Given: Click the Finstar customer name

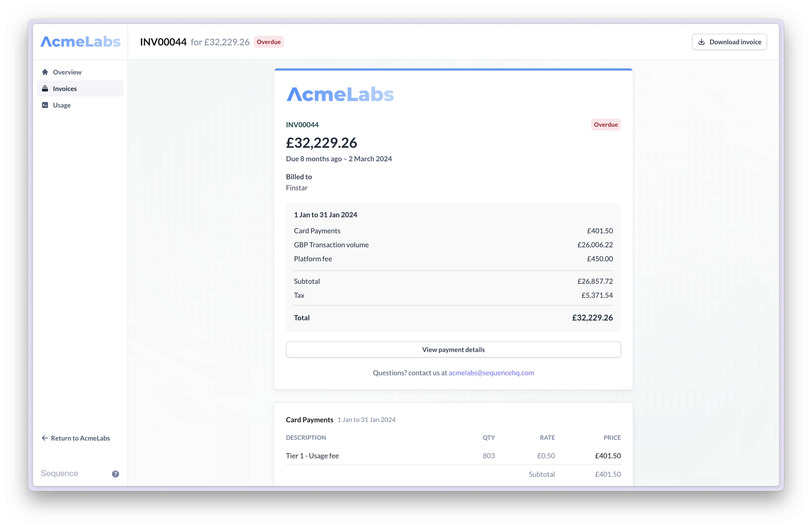Looking at the screenshot, I should pos(296,188).
